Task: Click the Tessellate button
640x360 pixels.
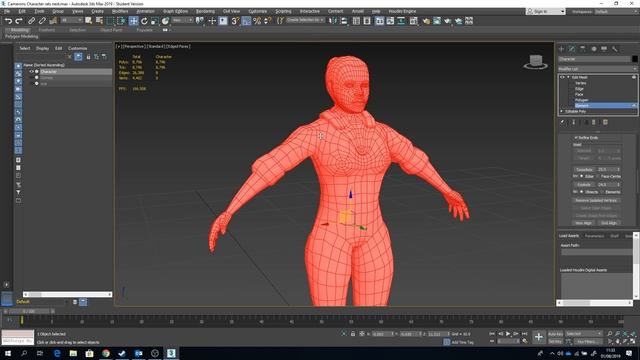Action: (x=584, y=169)
